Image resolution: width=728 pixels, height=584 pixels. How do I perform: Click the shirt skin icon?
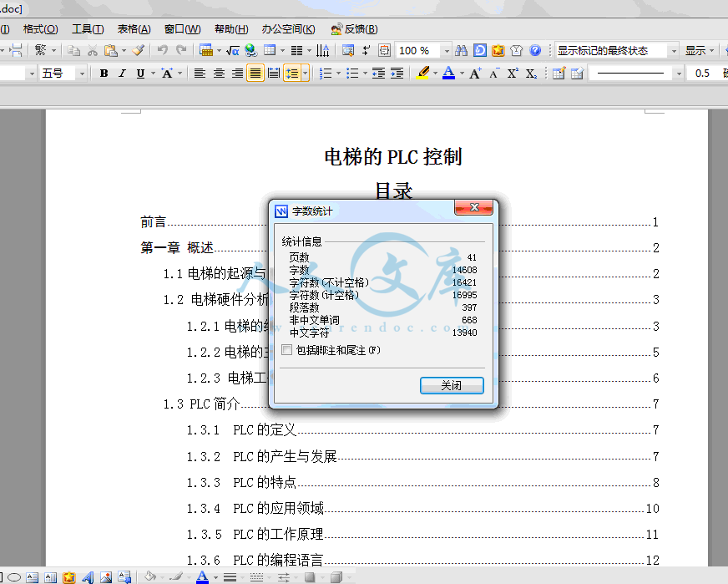point(516,50)
